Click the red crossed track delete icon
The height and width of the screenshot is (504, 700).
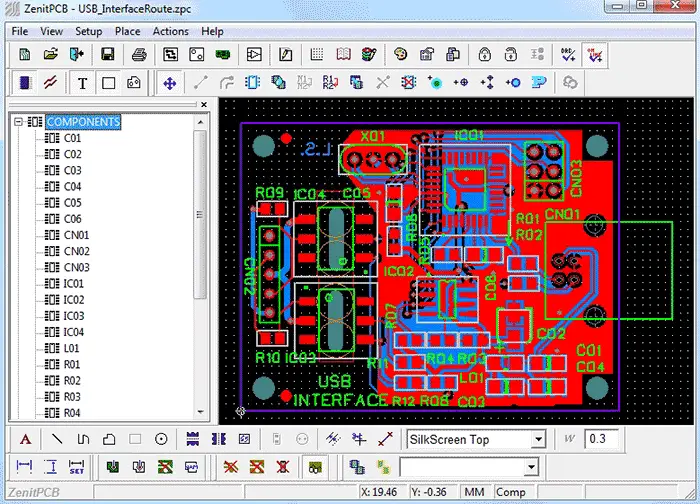coord(231,467)
